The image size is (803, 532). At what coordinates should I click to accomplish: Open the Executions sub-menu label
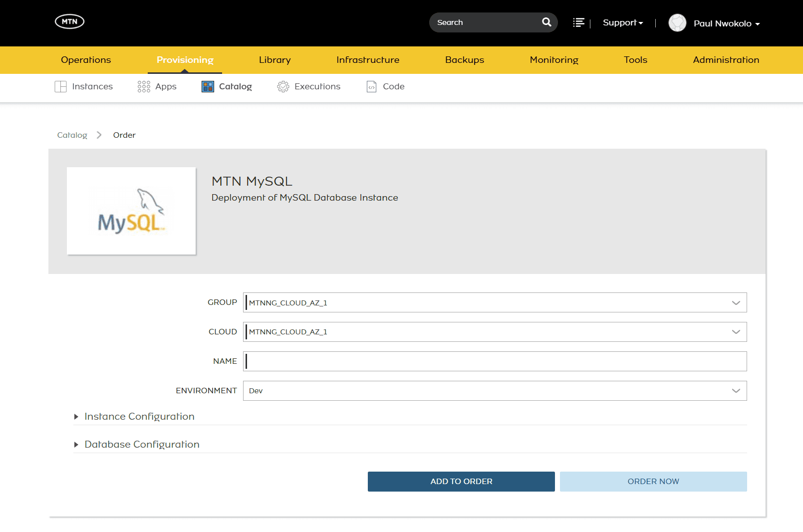tap(317, 86)
